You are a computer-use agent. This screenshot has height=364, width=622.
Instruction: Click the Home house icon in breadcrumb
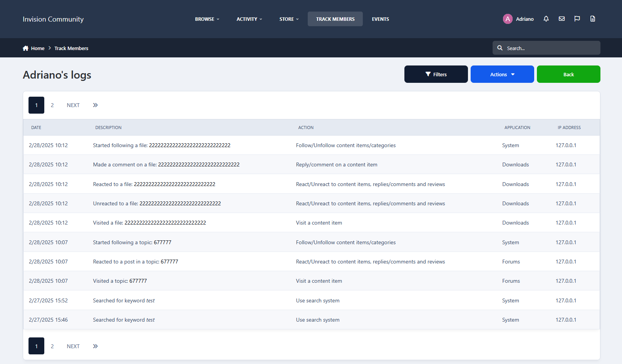click(26, 48)
